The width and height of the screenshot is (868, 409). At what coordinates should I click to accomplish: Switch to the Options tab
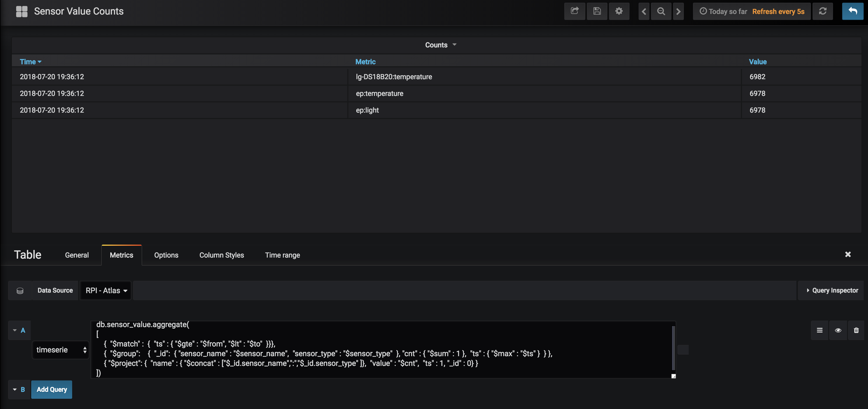pyautogui.click(x=166, y=255)
